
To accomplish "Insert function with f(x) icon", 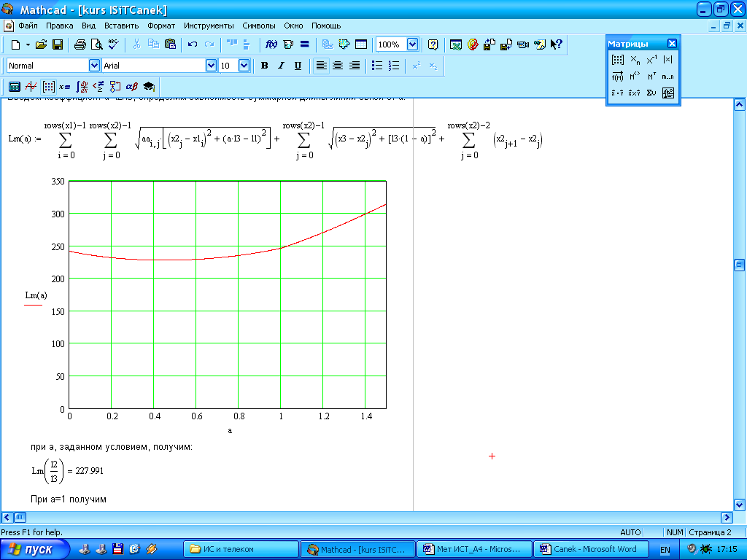I will click(271, 44).
